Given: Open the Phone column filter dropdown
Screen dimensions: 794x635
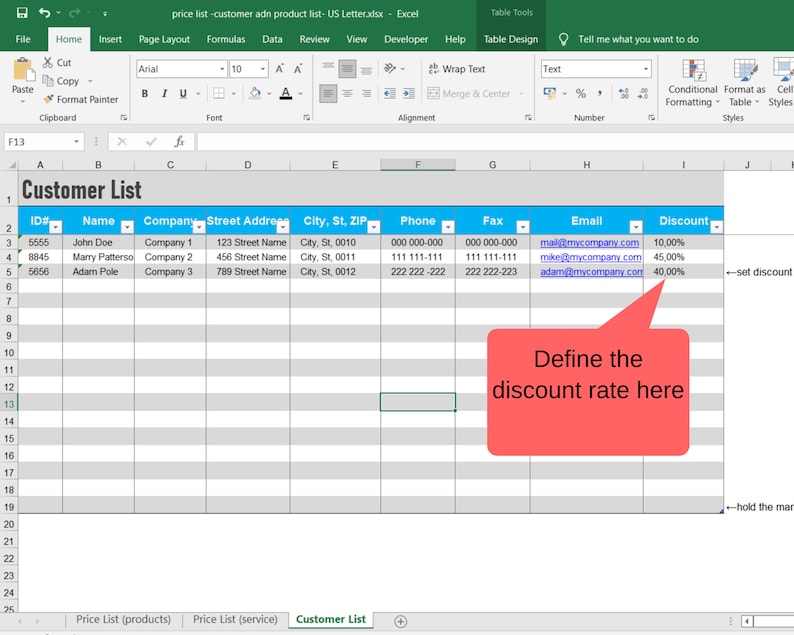Looking at the screenshot, I should (x=448, y=227).
